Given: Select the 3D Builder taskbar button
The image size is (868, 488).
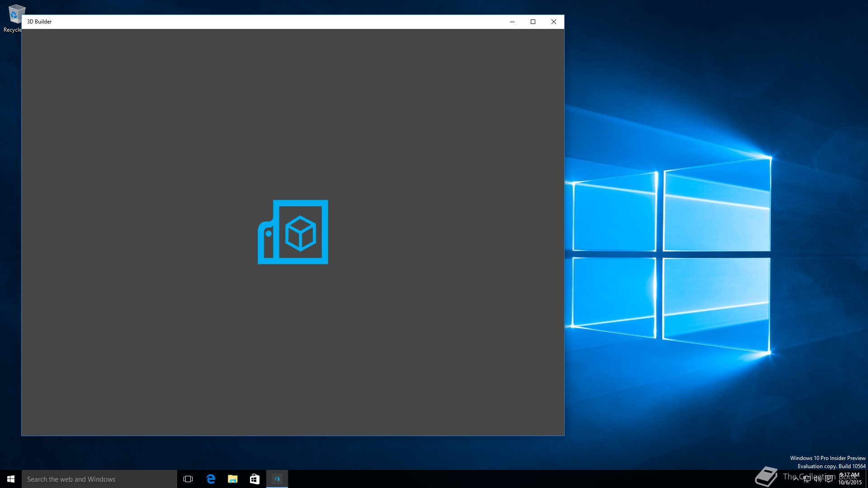Looking at the screenshot, I should (277, 479).
